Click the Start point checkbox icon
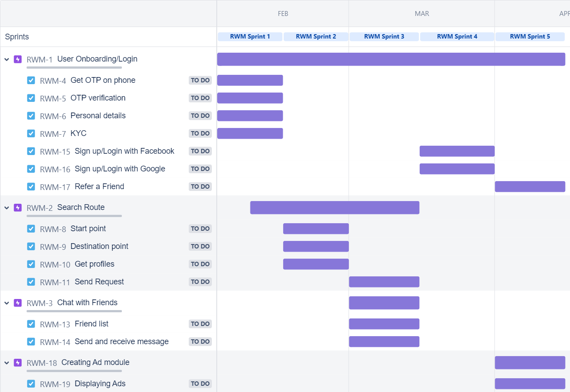Viewport: 570px width, 392px height. click(31, 229)
